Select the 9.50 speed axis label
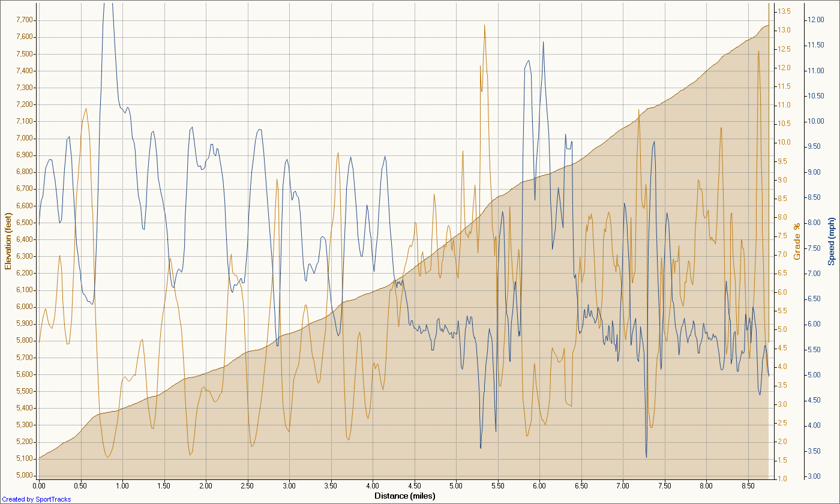 pyautogui.click(x=814, y=146)
